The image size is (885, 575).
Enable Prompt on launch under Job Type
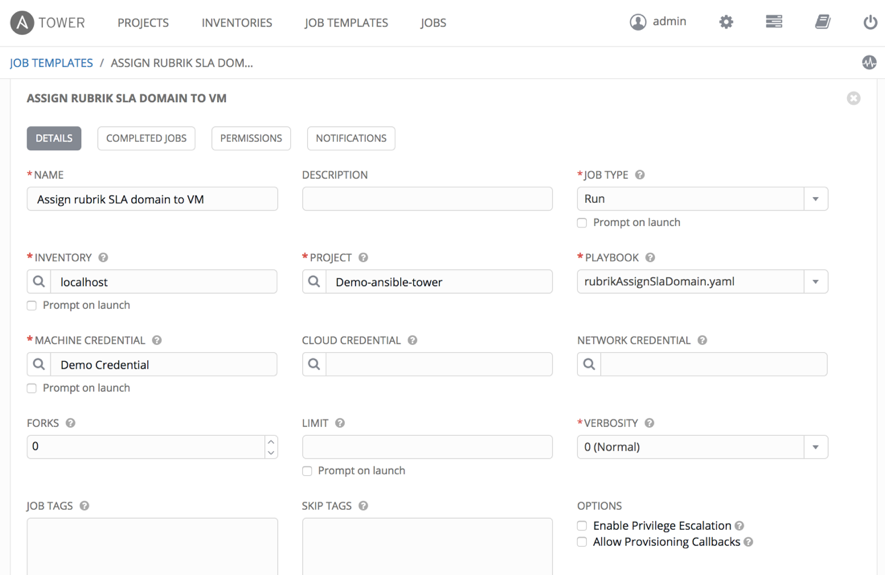[x=582, y=223]
